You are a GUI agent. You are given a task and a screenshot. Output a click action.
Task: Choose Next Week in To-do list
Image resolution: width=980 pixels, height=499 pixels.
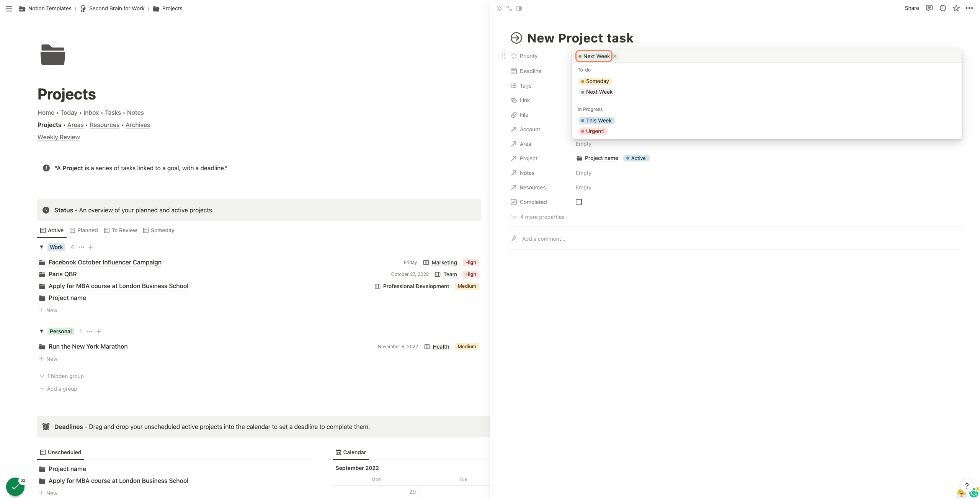597,92
